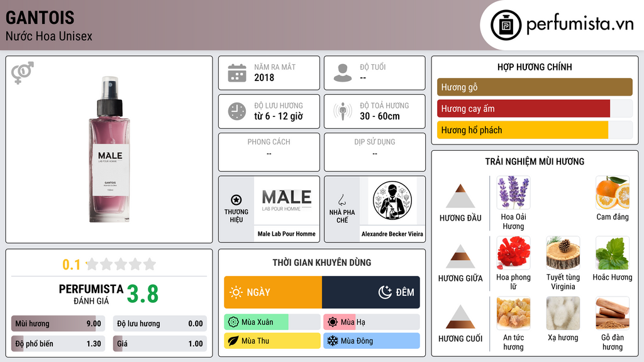Screen dimensions: 644x362
Task: Click the clock icon for Độ lưu hương
Action: coord(237,111)
